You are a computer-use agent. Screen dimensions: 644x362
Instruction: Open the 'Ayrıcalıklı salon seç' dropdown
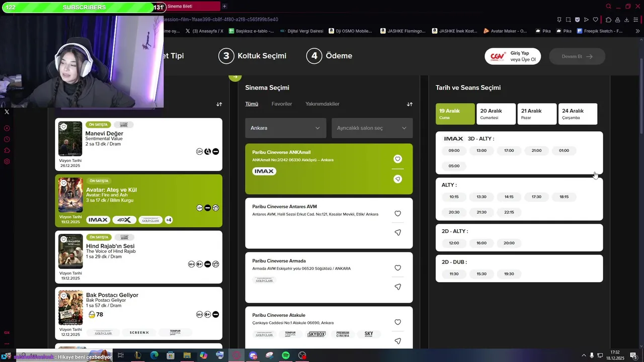pyautogui.click(x=372, y=128)
